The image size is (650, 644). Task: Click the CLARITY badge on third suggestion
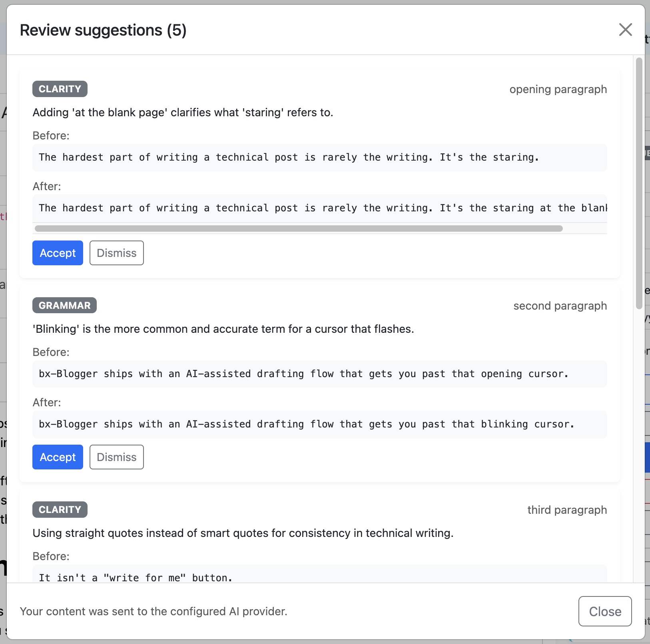[x=59, y=509]
